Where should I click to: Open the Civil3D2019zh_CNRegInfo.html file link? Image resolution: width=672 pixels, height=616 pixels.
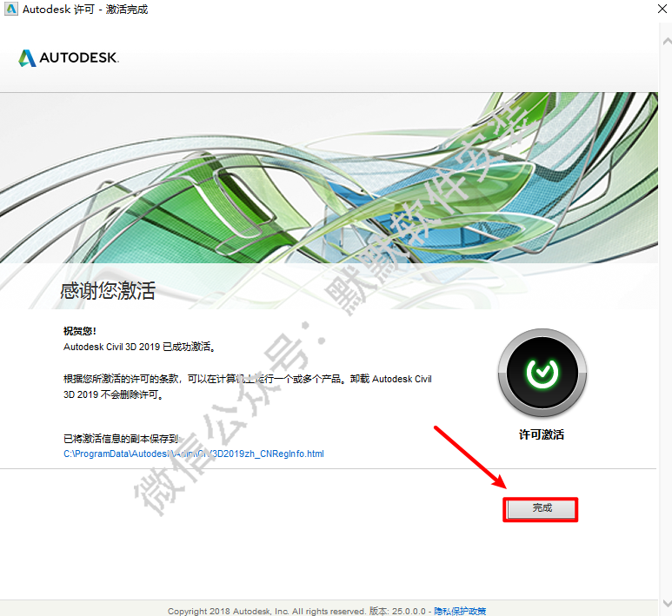pos(194,454)
